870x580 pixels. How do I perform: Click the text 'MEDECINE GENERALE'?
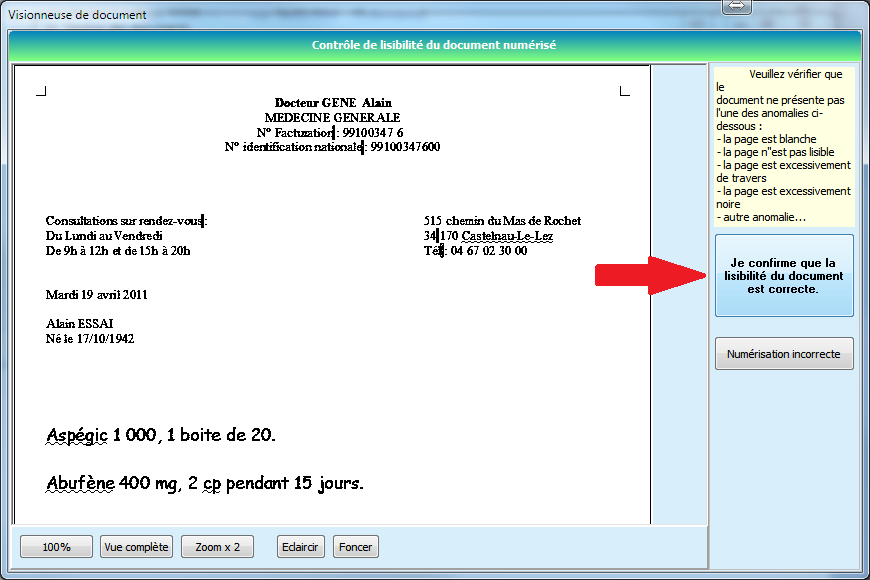(x=332, y=118)
